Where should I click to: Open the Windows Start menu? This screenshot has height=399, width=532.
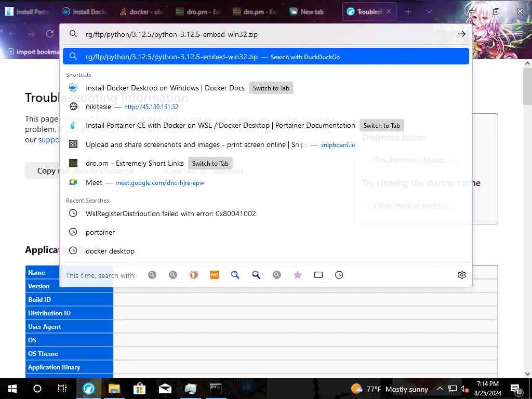(12, 389)
